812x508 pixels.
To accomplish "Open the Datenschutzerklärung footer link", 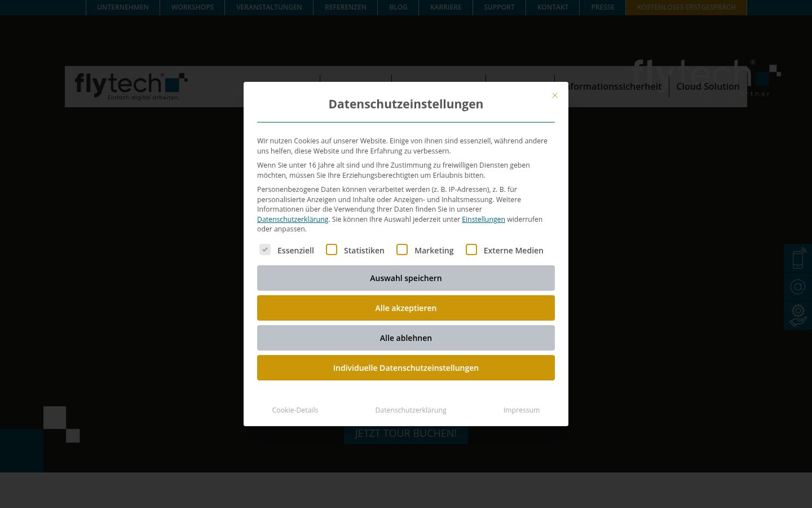I will point(411,410).
